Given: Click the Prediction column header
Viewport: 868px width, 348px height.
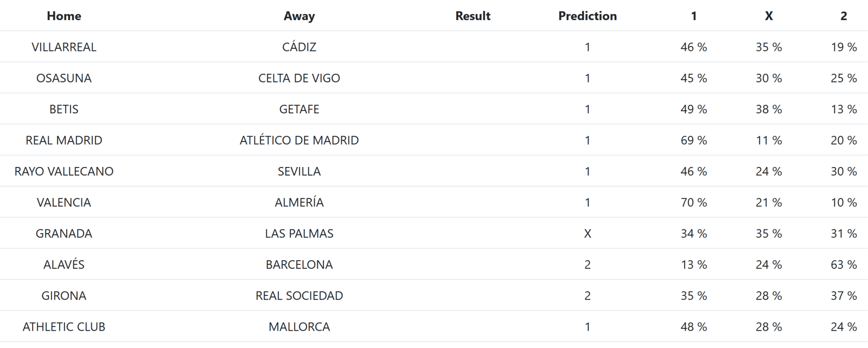Looking at the screenshot, I should point(588,16).
